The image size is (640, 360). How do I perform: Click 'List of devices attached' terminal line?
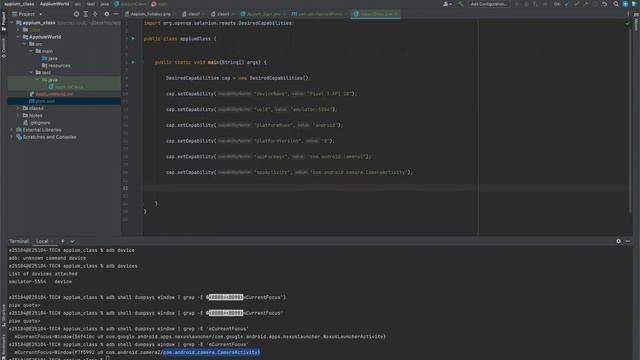[x=43, y=274]
